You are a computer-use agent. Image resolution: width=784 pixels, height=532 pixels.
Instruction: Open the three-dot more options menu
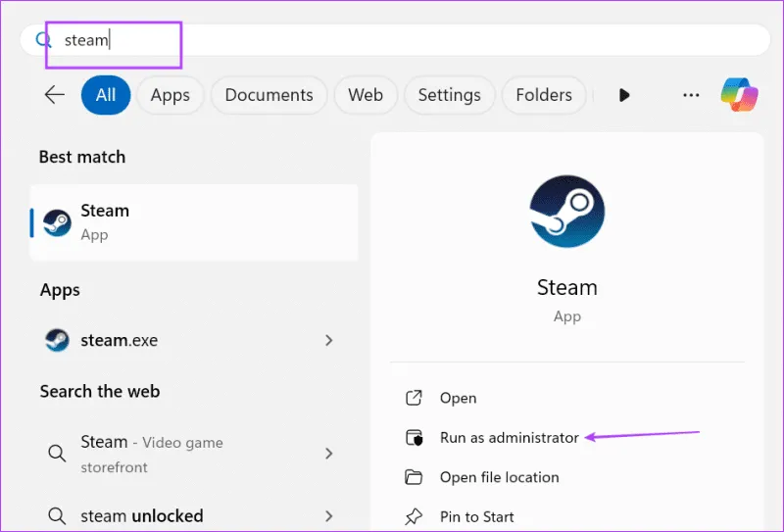(691, 95)
